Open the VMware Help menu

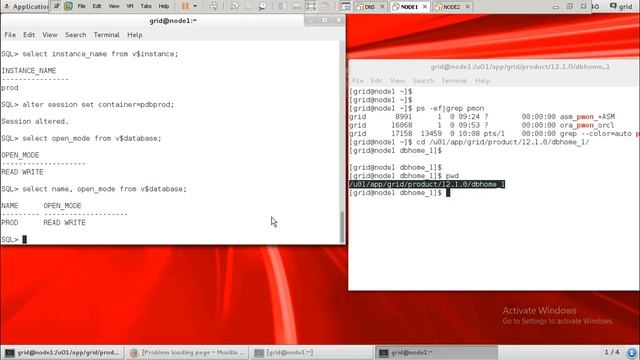pyautogui.click(x=164, y=6)
